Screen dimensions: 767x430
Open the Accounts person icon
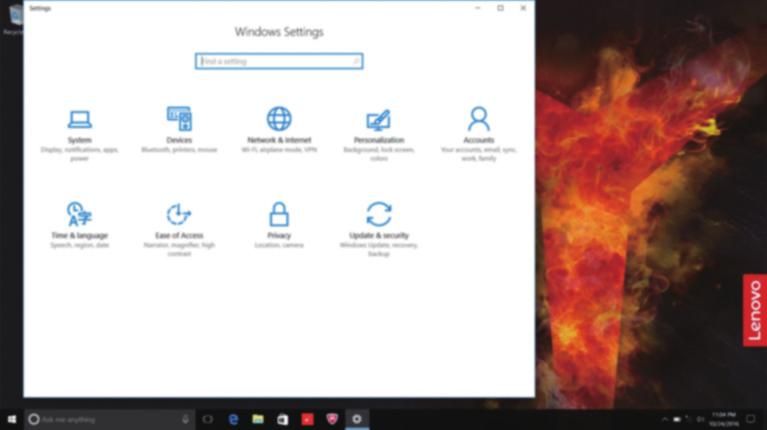[478, 118]
